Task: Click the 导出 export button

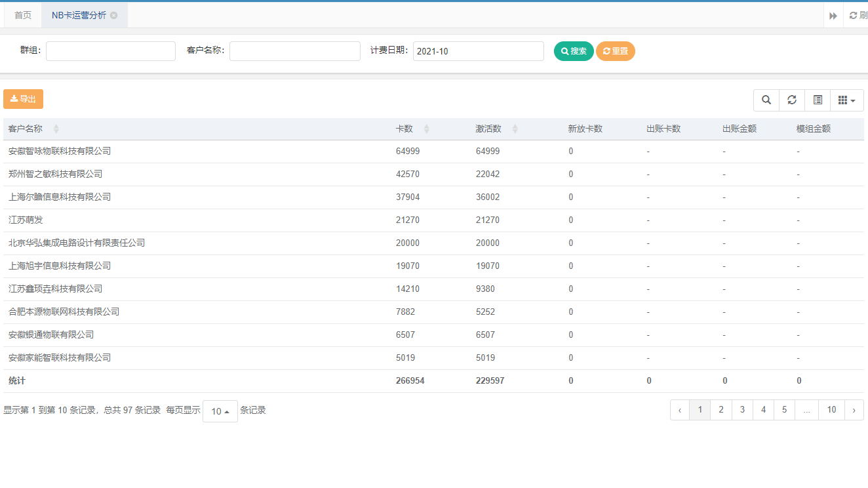Action: pos(23,99)
